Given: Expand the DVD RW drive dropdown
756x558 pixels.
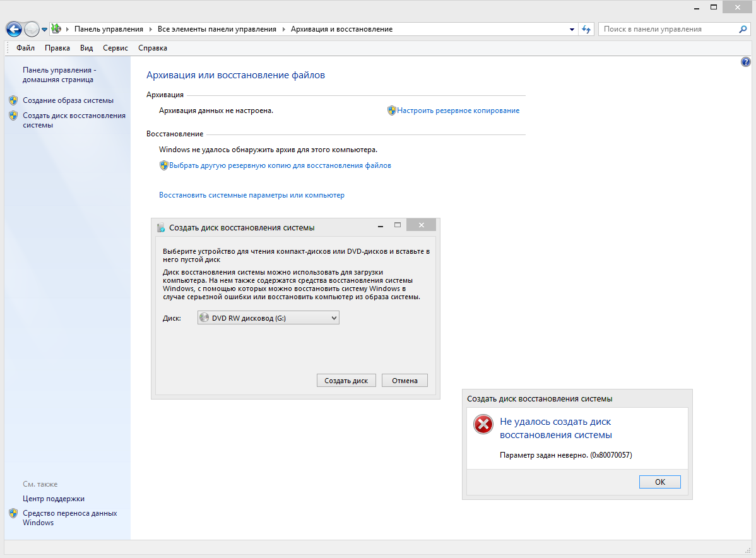Looking at the screenshot, I should (x=334, y=318).
